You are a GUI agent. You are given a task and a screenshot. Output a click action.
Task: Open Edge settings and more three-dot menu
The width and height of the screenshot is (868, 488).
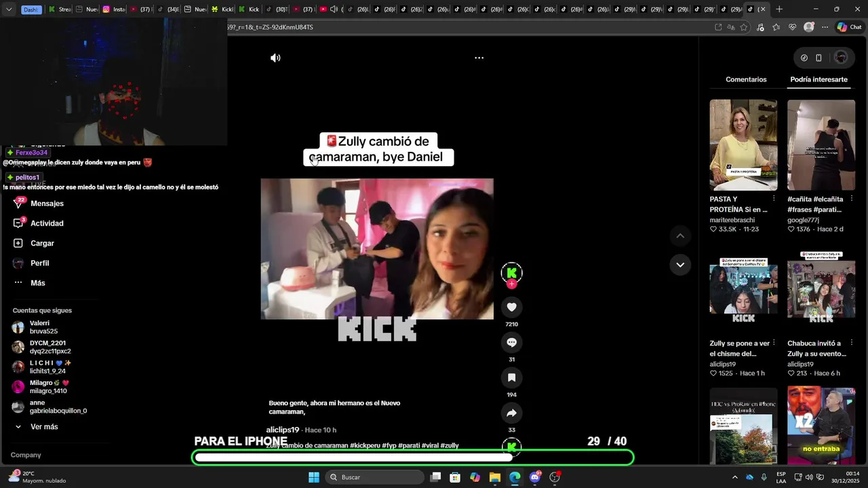coord(825,27)
